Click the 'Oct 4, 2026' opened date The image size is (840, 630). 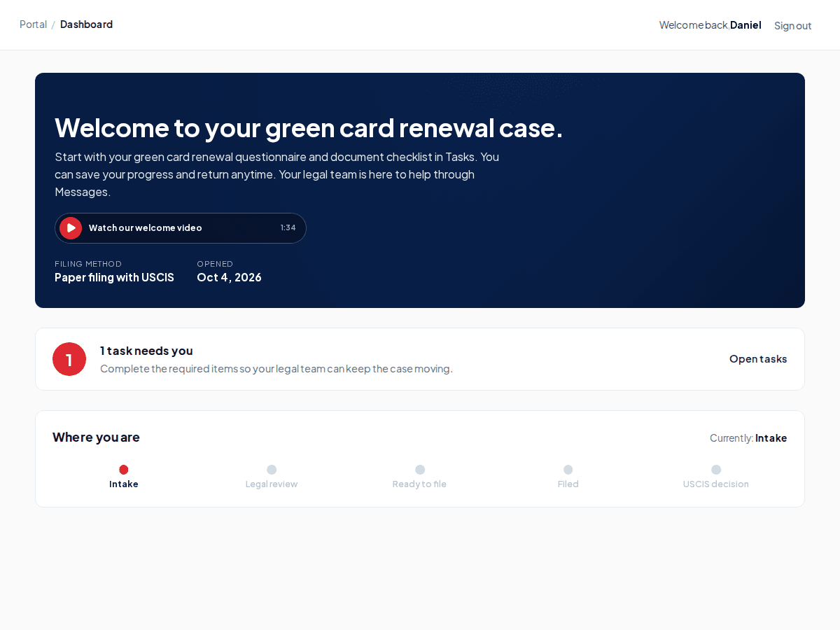(x=229, y=277)
